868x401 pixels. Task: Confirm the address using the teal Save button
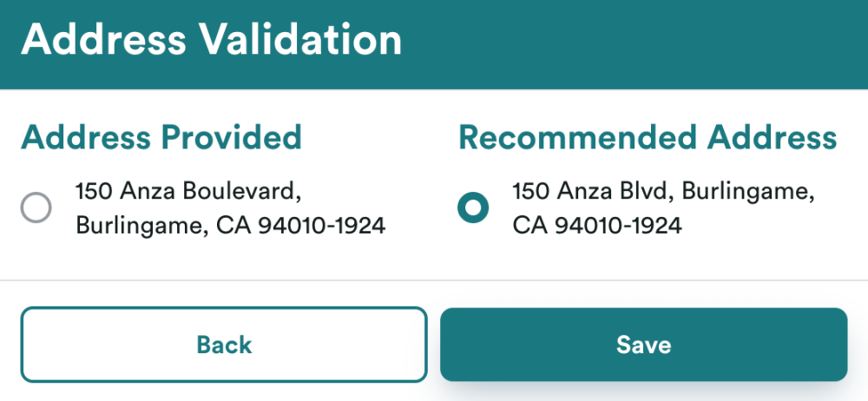(x=643, y=345)
